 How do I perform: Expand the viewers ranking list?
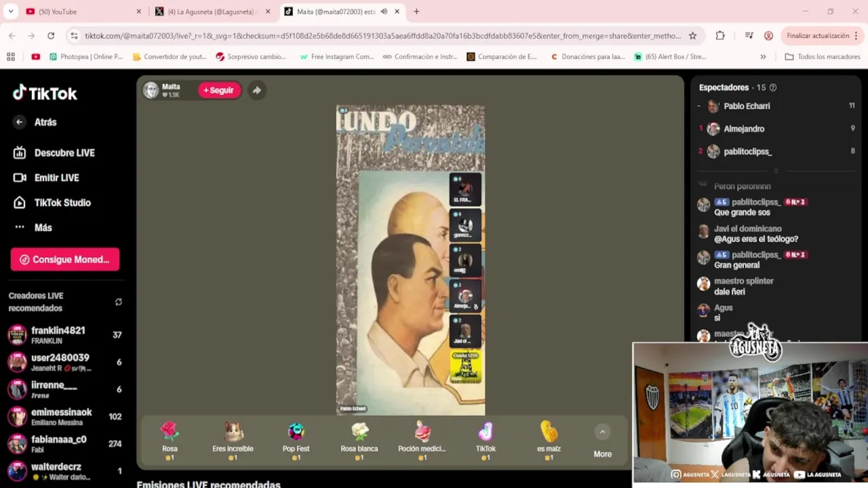pyautogui.click(x=776, y=171)
